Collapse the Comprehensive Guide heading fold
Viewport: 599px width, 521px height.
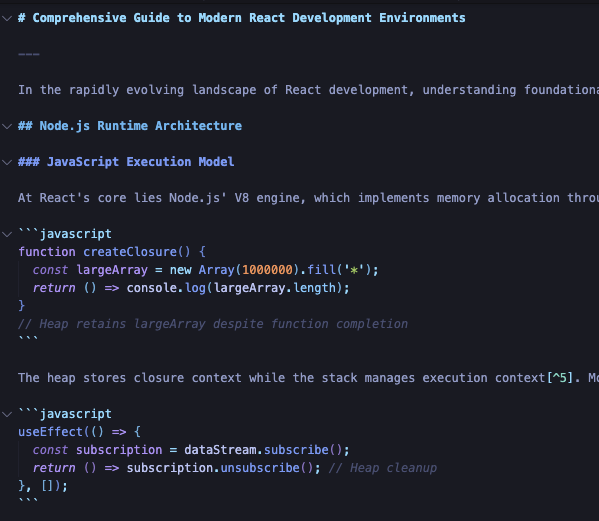7,18
